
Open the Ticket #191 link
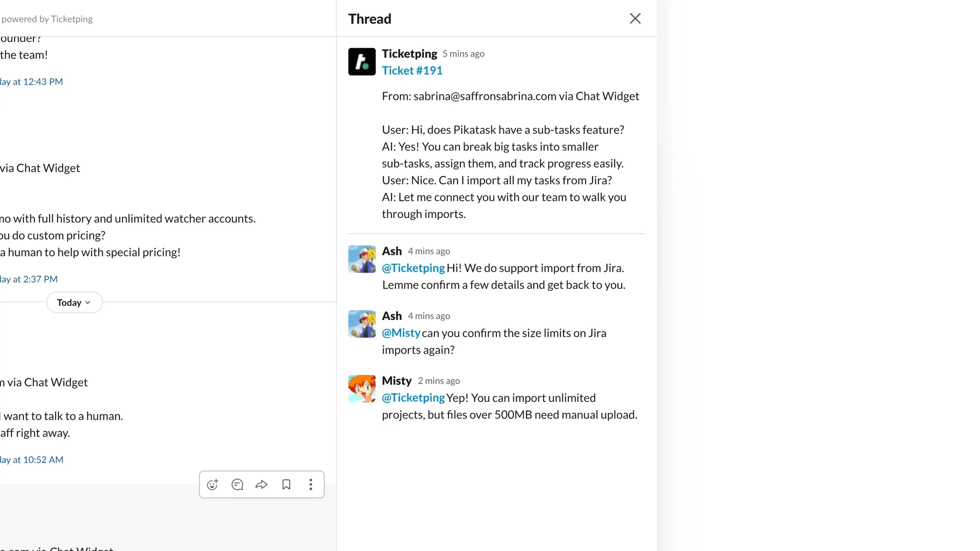point(412,70)
